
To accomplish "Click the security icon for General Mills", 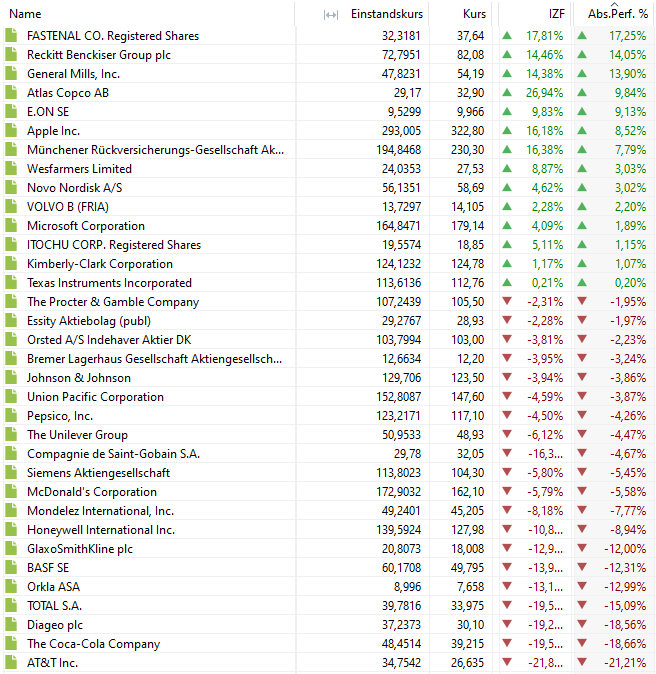I will pyautogui.click(x=11, y=74).
